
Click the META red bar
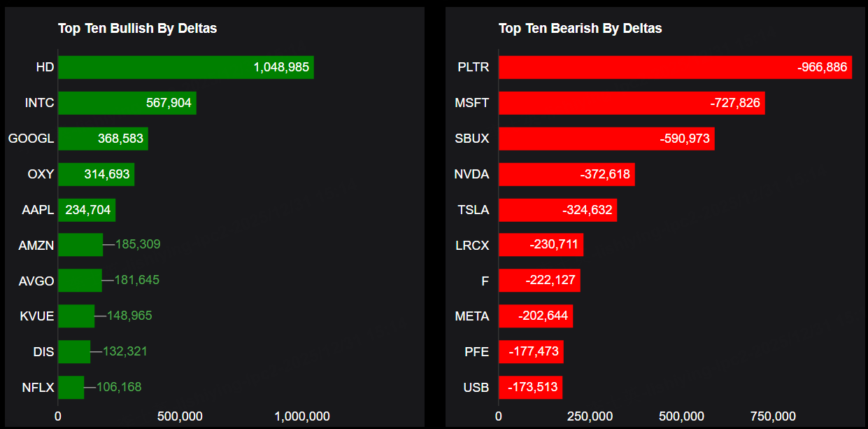535,316
